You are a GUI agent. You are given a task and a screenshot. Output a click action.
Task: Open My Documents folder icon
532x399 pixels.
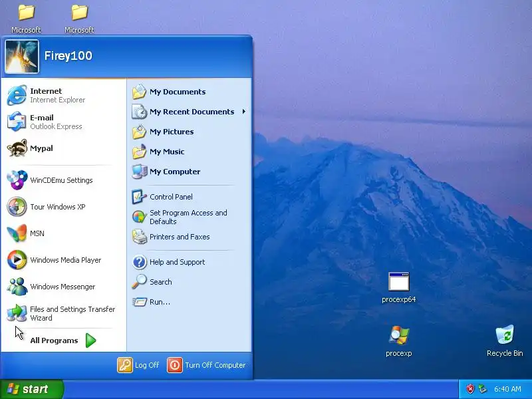coord(140,92)
